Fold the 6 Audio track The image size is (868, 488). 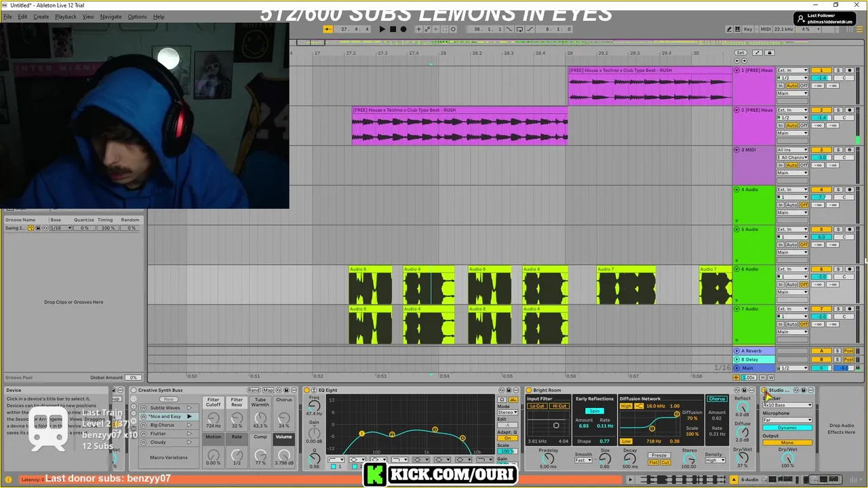point(737,269)
